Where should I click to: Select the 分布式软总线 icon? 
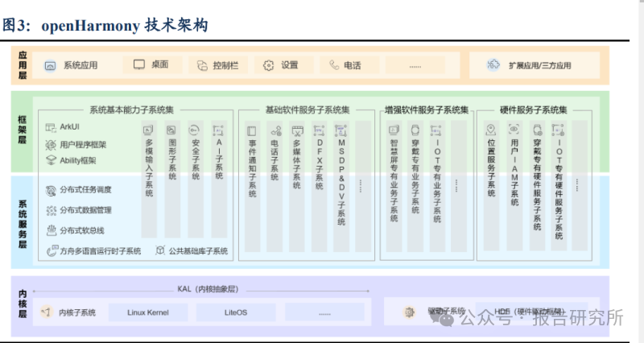[x=51, y=230]
